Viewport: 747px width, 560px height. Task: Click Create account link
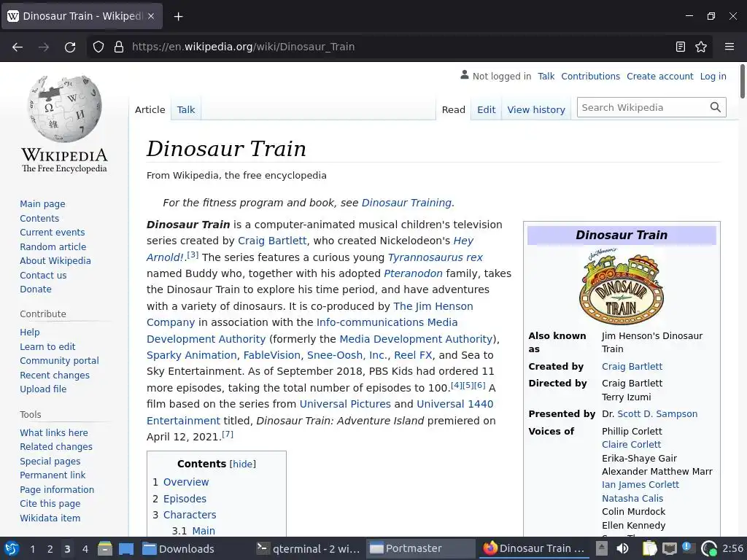click(659, 76)
